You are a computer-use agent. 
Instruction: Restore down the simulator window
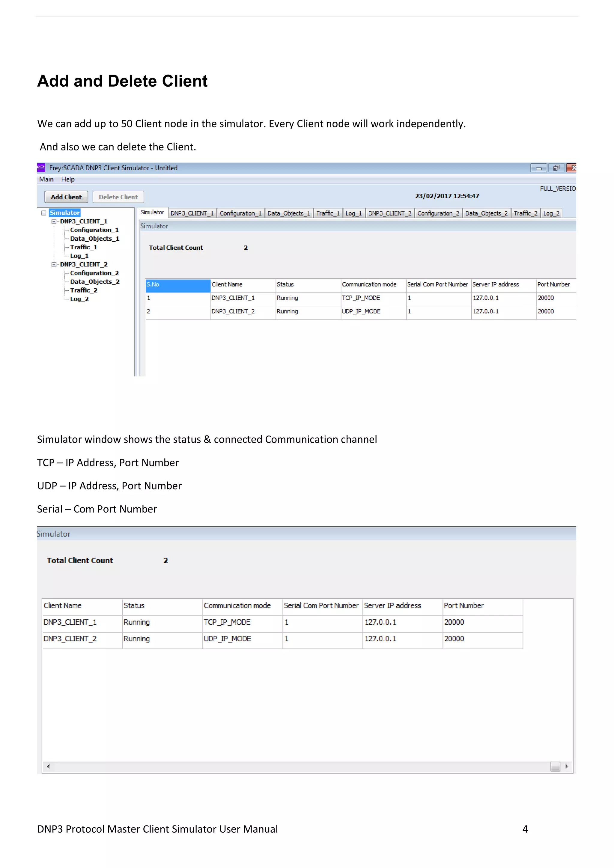tap(556, 168)
